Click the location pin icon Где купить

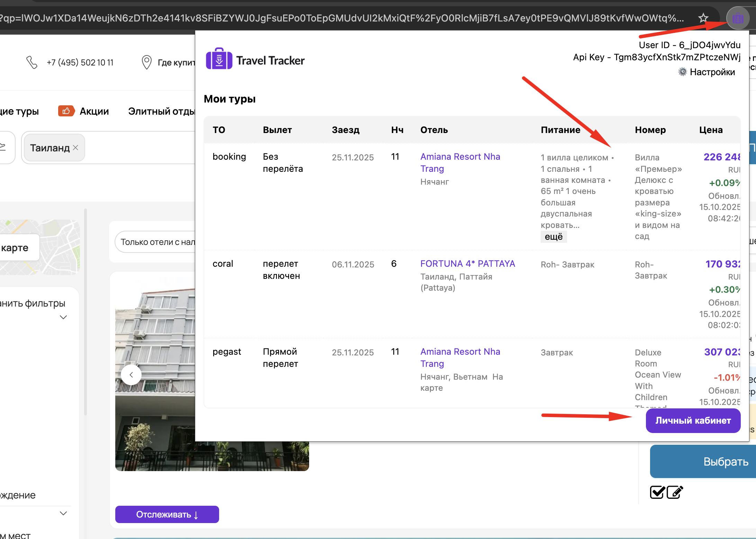(x=147, y=62)
